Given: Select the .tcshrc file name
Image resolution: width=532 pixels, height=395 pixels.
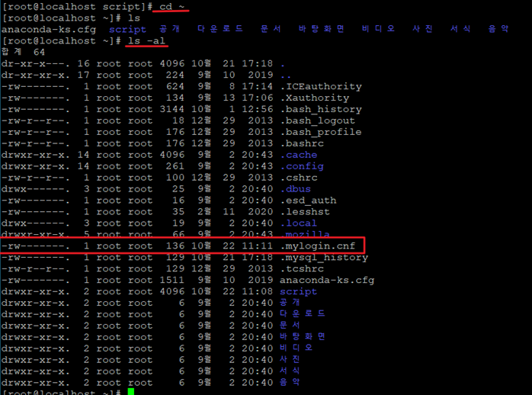Looking at the screenshot, I should [302, 268].
